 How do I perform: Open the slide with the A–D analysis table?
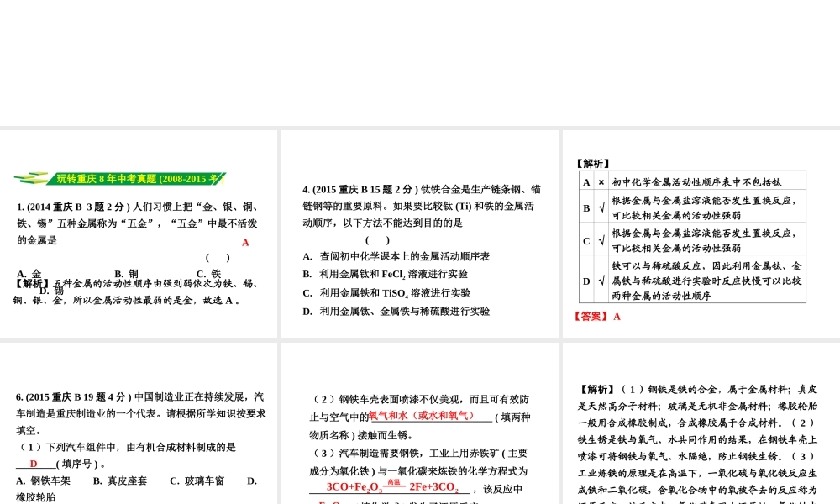tap(701, 234)
